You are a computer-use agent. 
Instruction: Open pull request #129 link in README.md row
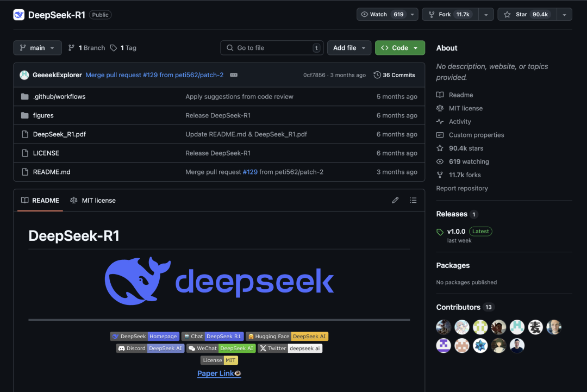[250, 172]
